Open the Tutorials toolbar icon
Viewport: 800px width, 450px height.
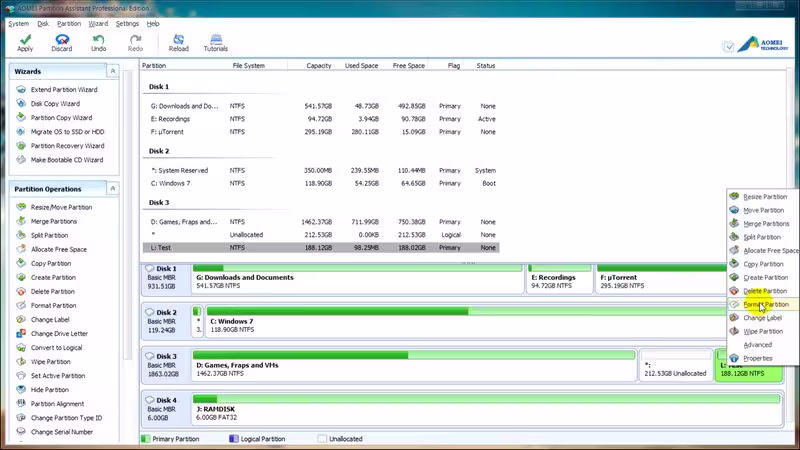pos(216,43)
